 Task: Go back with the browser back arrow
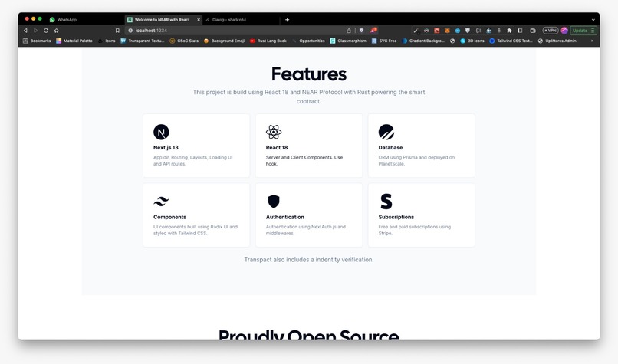click(x=25, y=31)
